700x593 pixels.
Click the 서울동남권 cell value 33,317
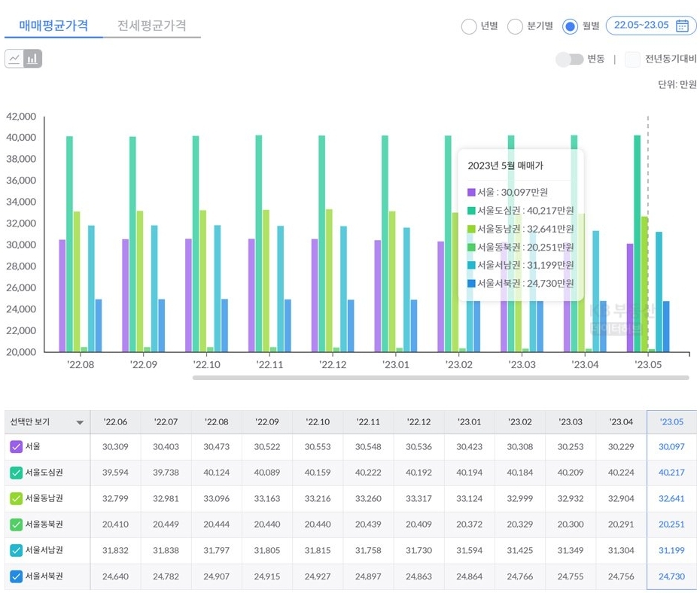point(418,498)
